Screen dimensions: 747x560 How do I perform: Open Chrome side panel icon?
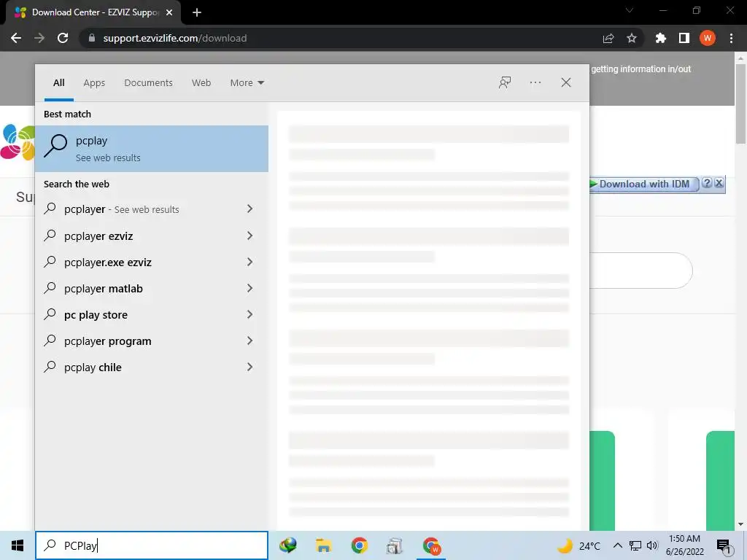pyautogui.click(x=684, y=38)
